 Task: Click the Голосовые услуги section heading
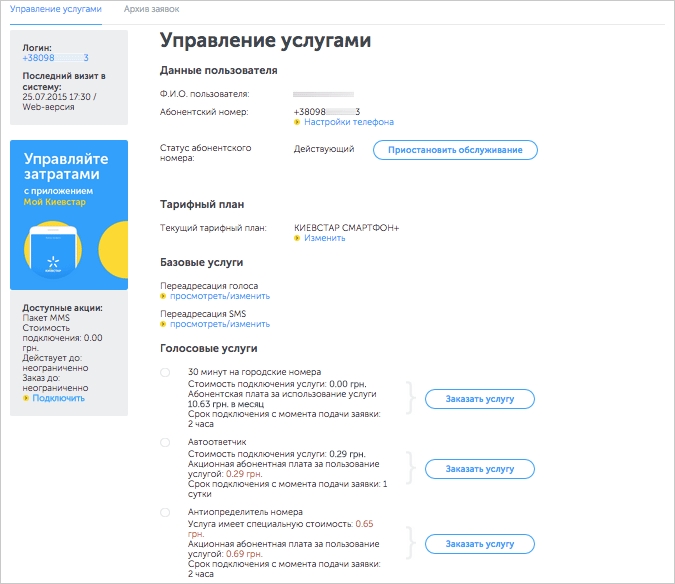tap(209, 348)
